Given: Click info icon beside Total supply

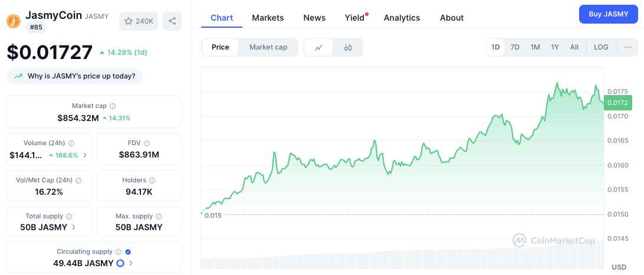Looking at the screenshot, I should coord(69,216).
